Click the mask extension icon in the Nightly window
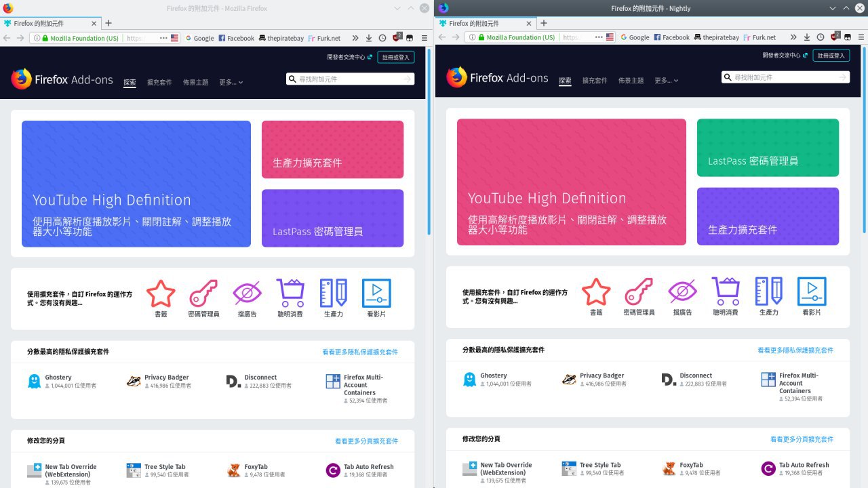 [848, 37]
